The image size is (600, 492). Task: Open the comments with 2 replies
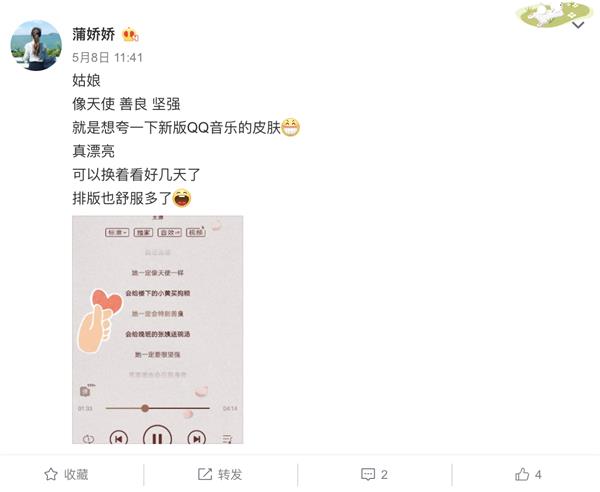click(x=374, y=474)
